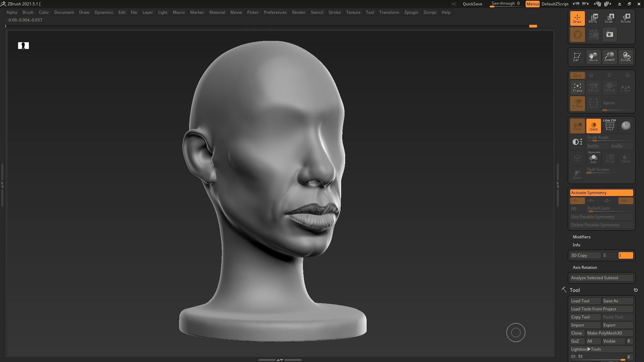Viewport: 644px width, 362px height.
Task: Collapse the Tool palette header
Action: pyautogui.click(x=575, y=290)
